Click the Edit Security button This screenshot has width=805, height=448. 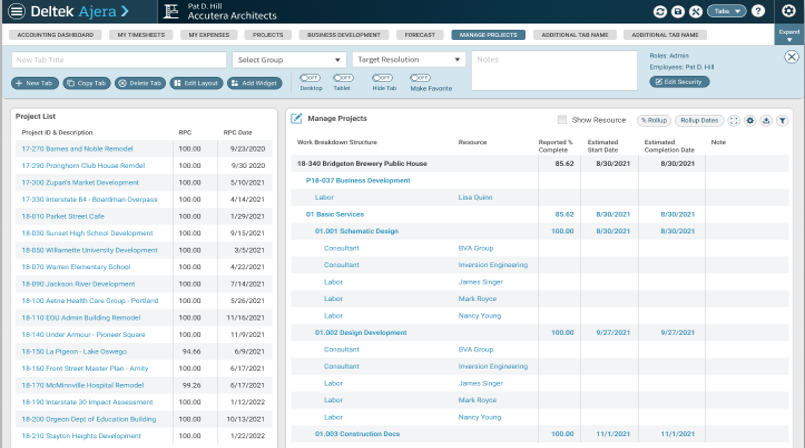pyautogui.click(x=679, y=81)
